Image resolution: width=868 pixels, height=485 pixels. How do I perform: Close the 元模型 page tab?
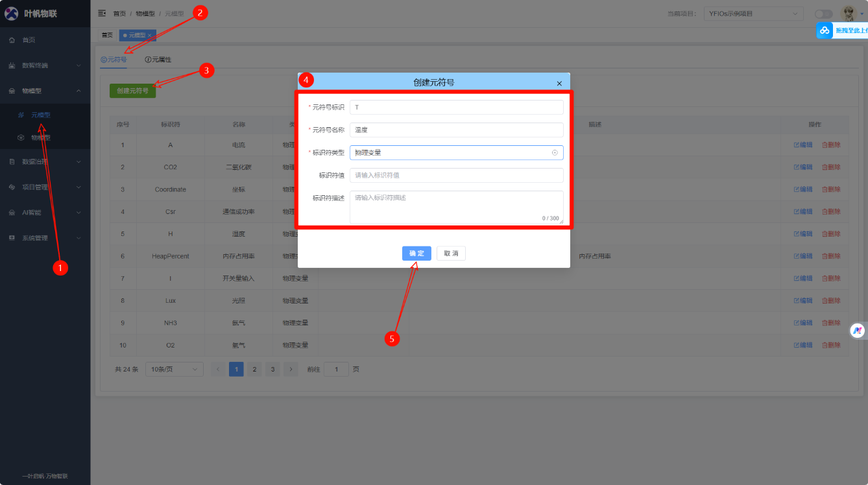click(150, 35)
